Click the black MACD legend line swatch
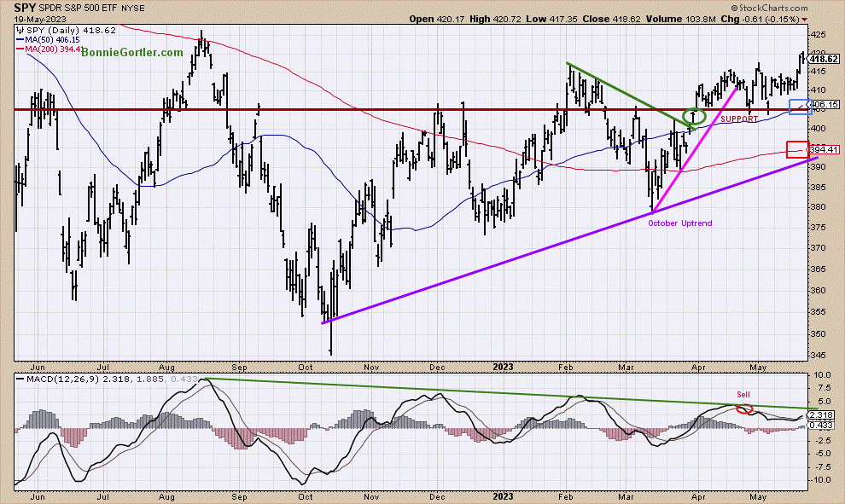845x504 pixels. [x=20, y=379]
